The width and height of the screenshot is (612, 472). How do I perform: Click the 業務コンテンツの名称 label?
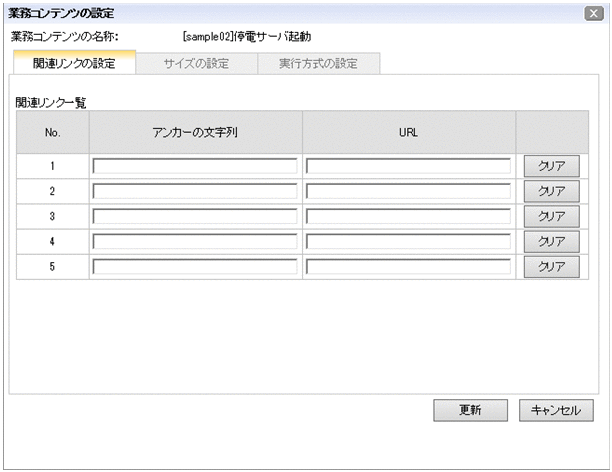point(64,37)
